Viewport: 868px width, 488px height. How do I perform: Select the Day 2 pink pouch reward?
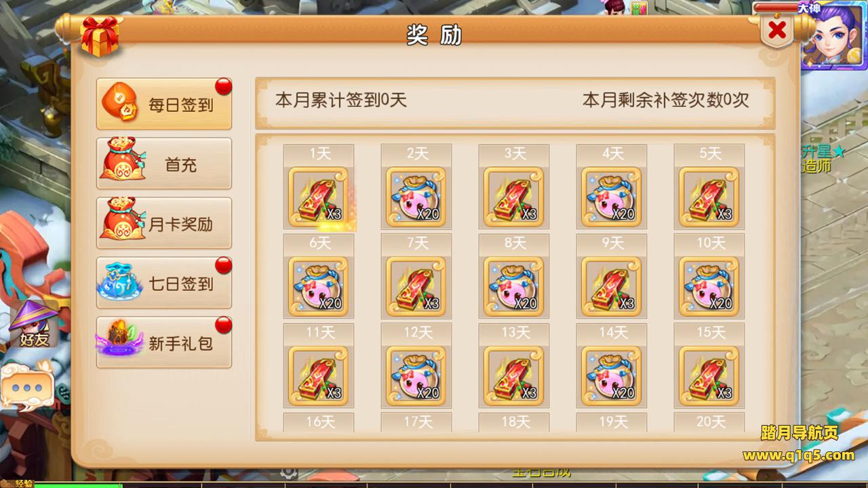tap(416, 197)
